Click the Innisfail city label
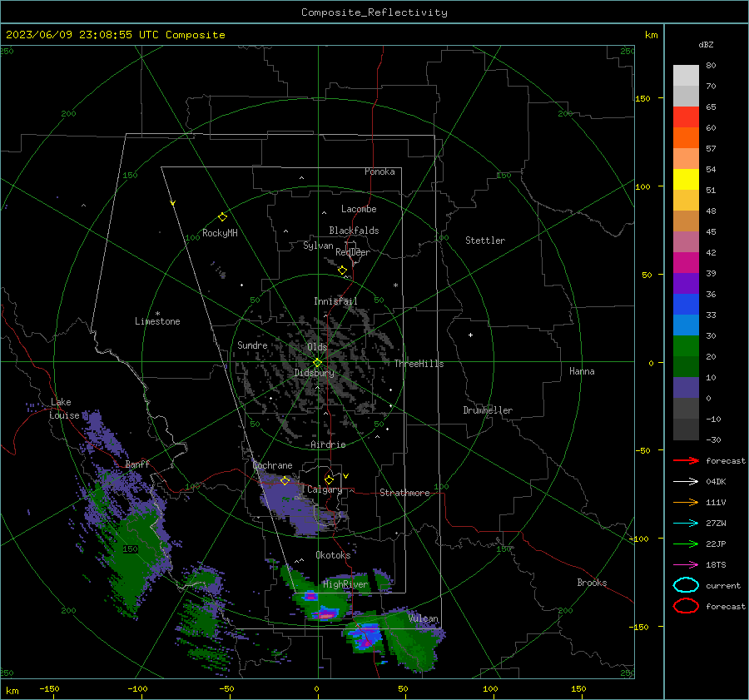This screenshot has width=749, height=700. (335, 301)
